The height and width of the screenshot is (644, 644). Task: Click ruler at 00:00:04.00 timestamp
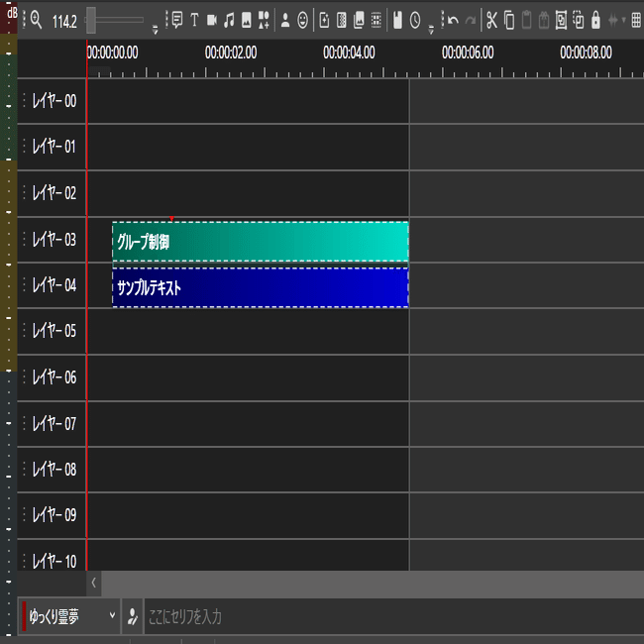click(349, 53)
